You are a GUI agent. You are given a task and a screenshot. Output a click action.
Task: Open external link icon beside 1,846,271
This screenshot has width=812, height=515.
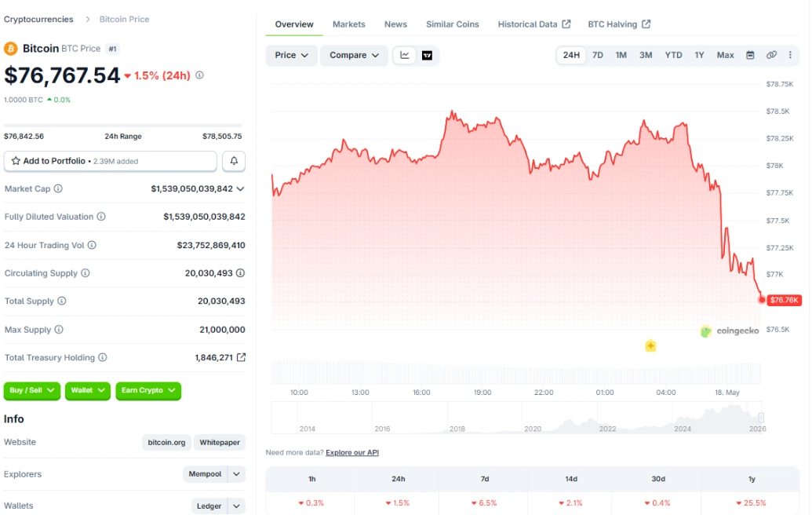(241, 357)
